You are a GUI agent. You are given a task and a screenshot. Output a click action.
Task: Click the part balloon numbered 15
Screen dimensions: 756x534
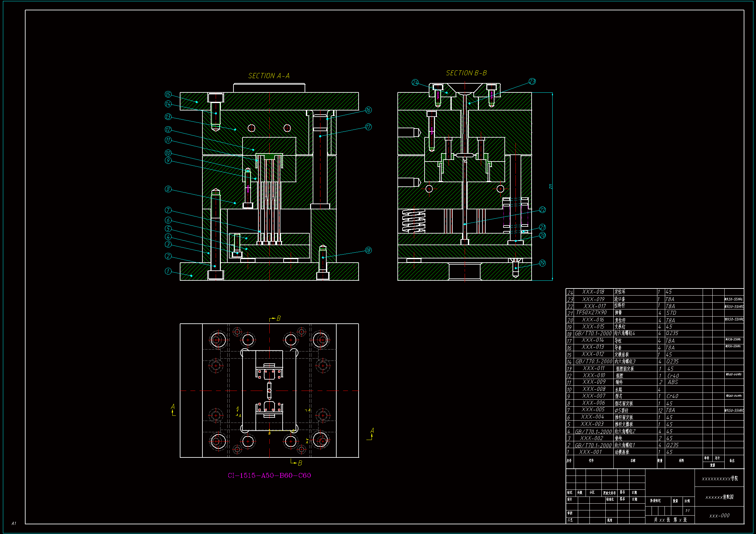168,95
